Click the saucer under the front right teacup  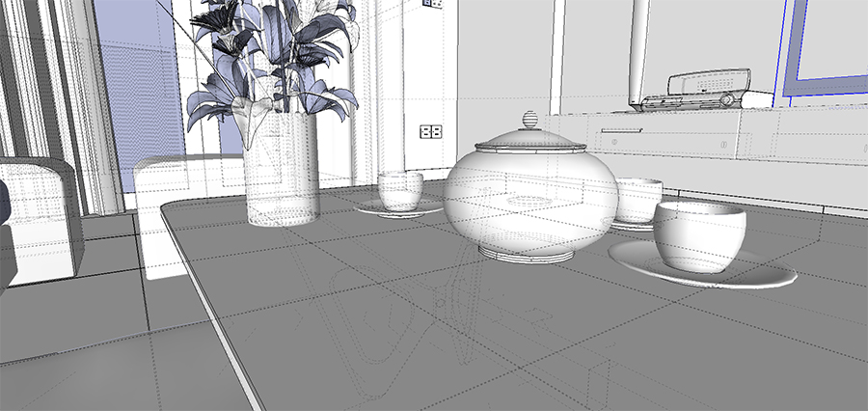[702, 264]
